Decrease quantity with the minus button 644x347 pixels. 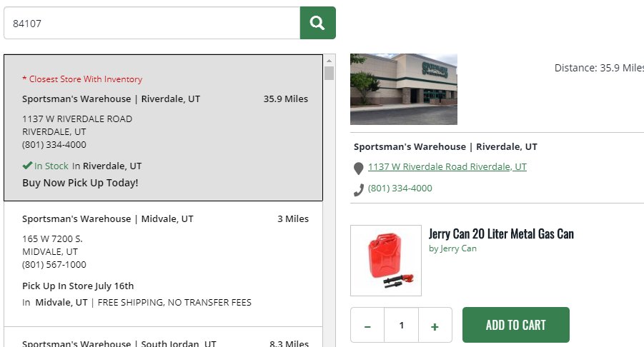(x=367, y=326)
